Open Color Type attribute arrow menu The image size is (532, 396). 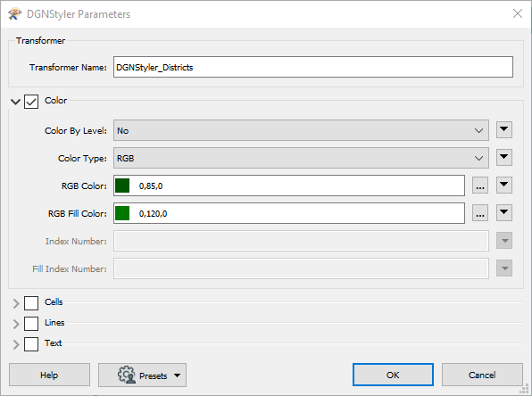504,158
